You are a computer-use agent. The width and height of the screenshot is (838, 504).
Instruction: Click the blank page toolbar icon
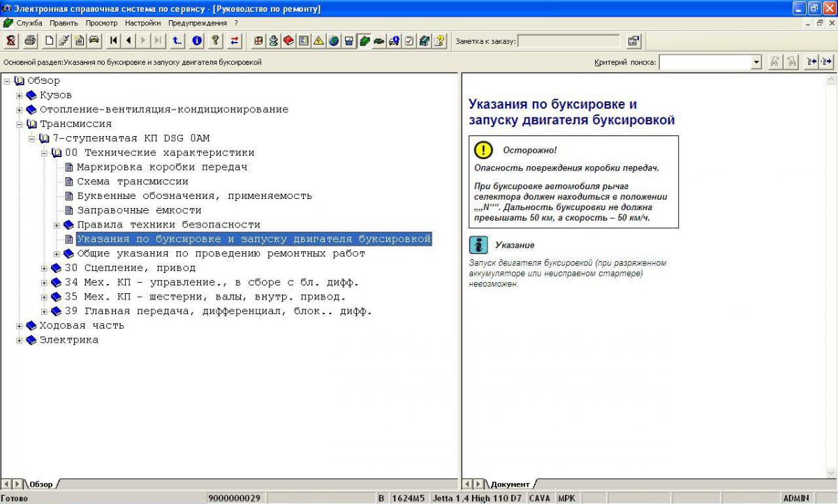(49, 40)
